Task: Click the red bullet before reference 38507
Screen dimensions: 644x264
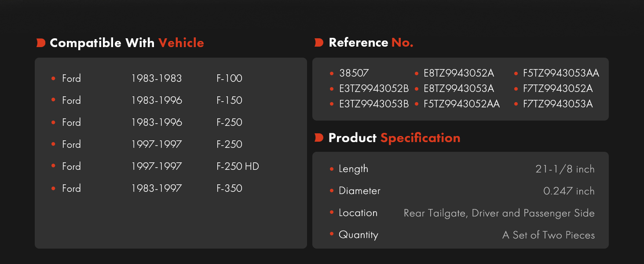Action: point(332,73)
